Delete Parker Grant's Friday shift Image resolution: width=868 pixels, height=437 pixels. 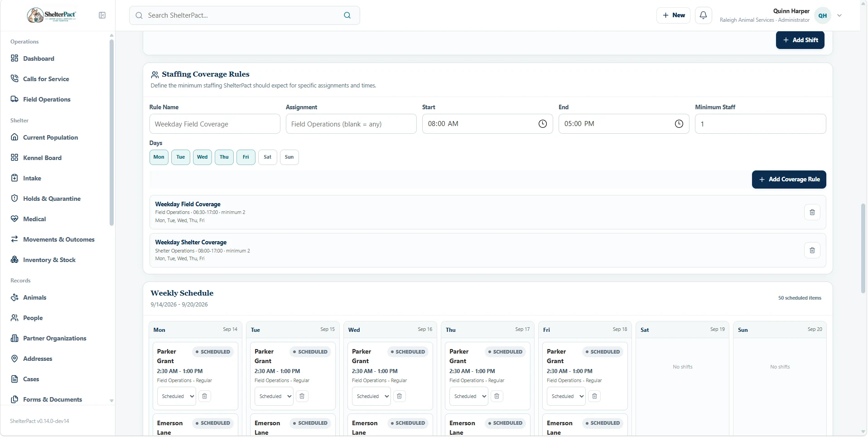pos(595,396)
